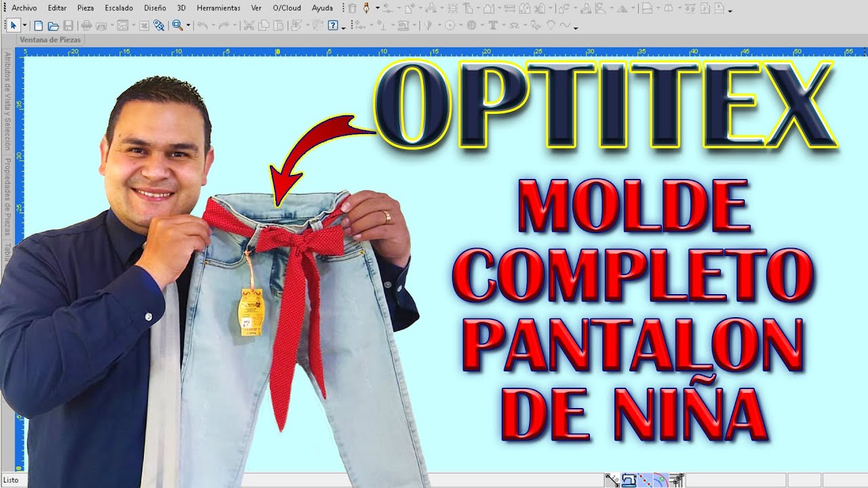Click the lightbulb icon in toolbar
This screenshot has height=488, width=868.
pyautogui.click(x=551, y=25)
